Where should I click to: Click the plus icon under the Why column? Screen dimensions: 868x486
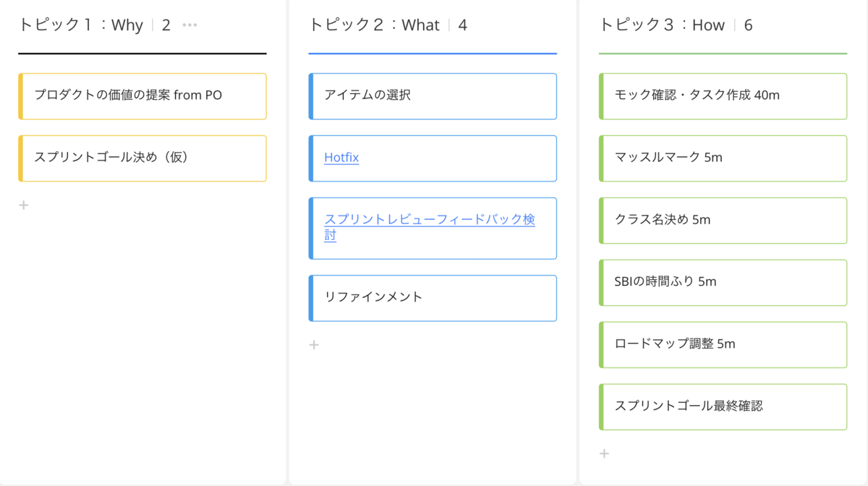23,205
